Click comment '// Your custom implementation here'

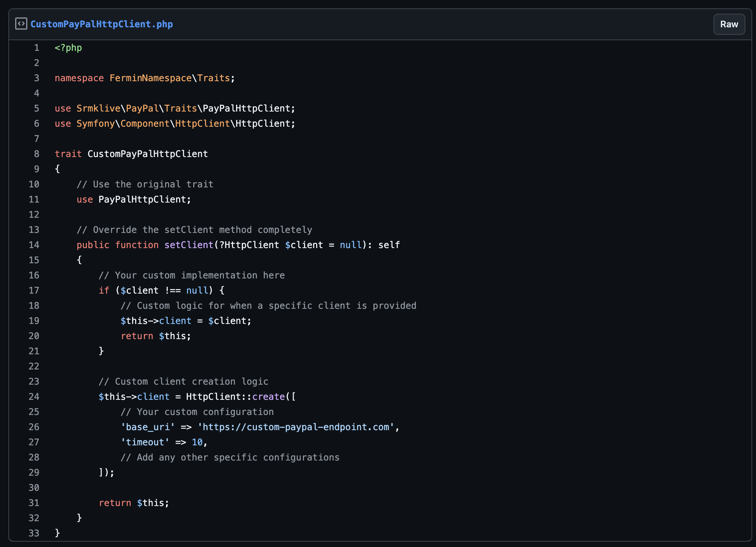tap(192, 275)
